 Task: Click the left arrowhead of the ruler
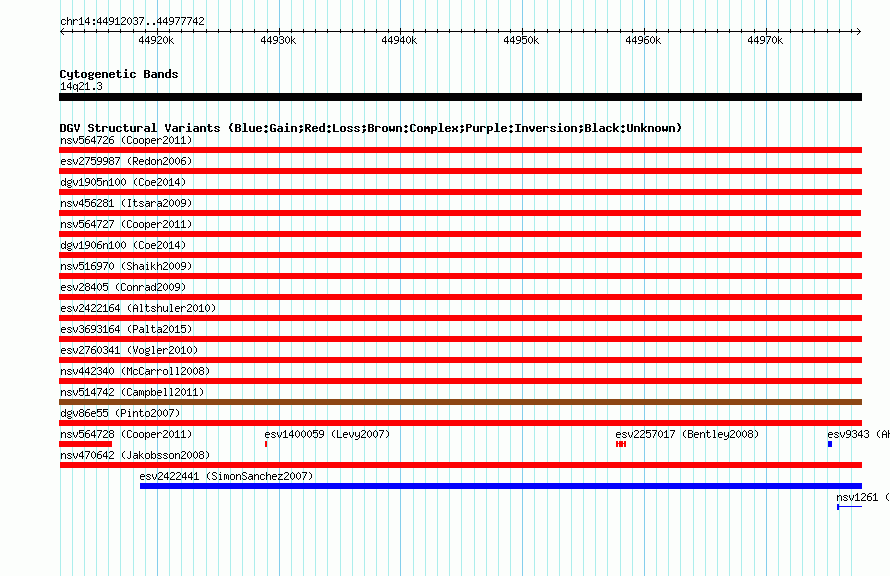(x=62, y=32)
